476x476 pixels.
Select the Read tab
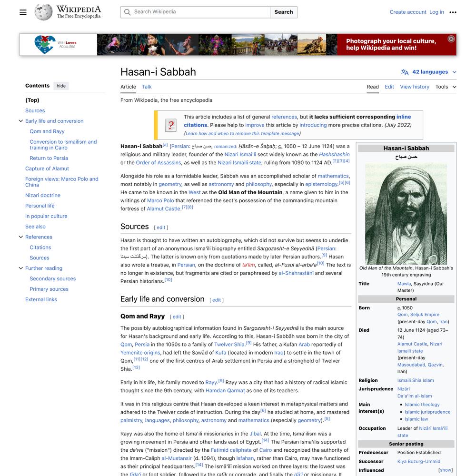pos(373,87)
